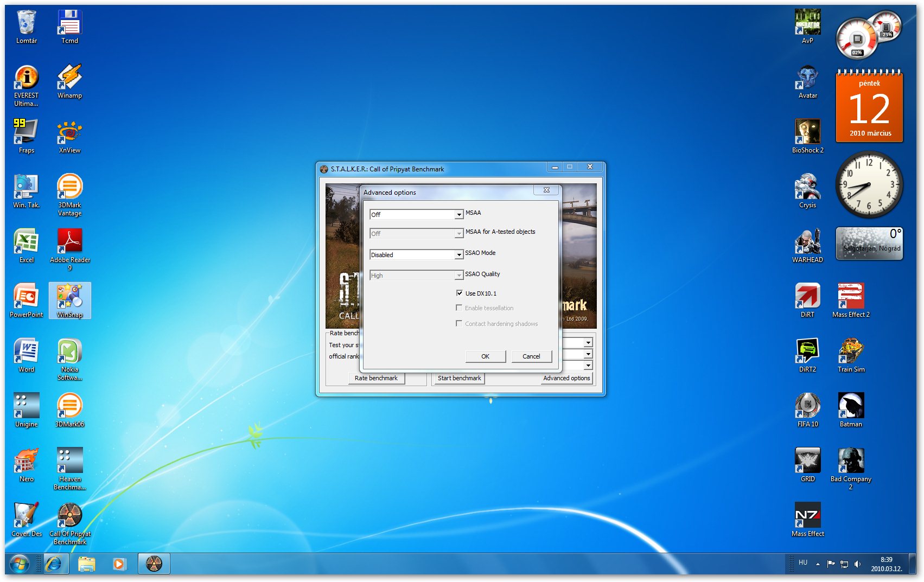
Task: Tick Contact hardening shadows checkbox
Action: click(x=460, y=323)
